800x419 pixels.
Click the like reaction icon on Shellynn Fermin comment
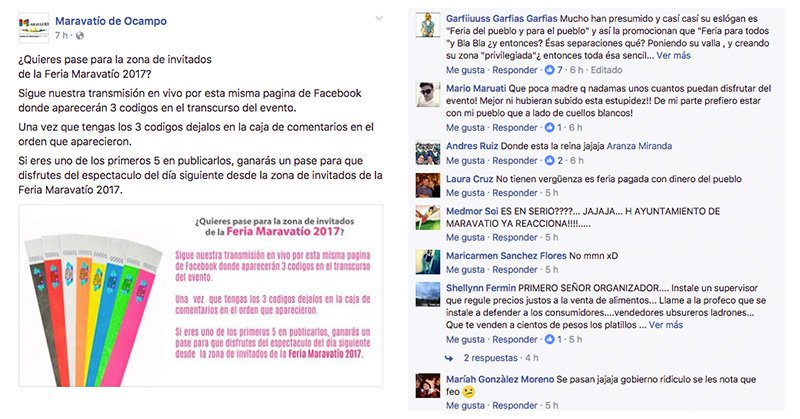(x=549, y=339)
